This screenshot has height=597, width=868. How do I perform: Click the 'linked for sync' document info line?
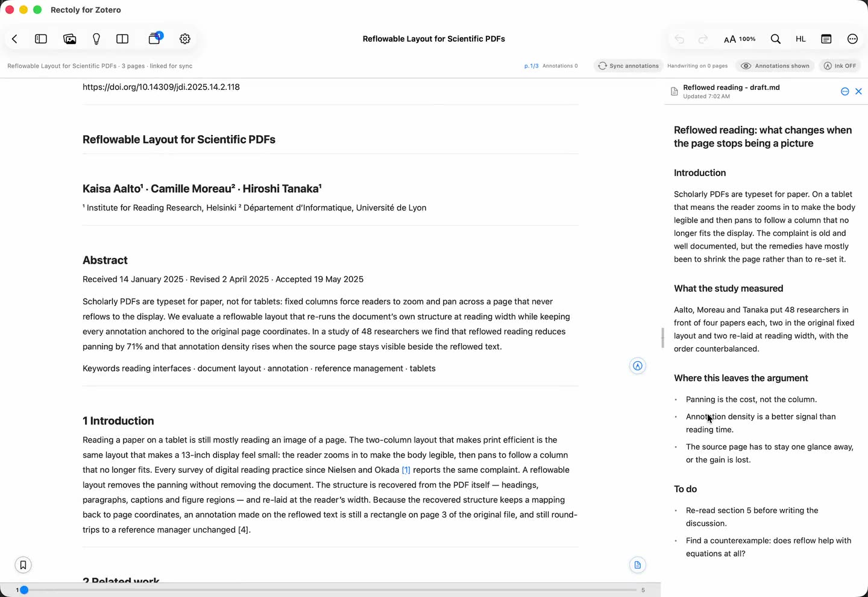pos(100,66)
